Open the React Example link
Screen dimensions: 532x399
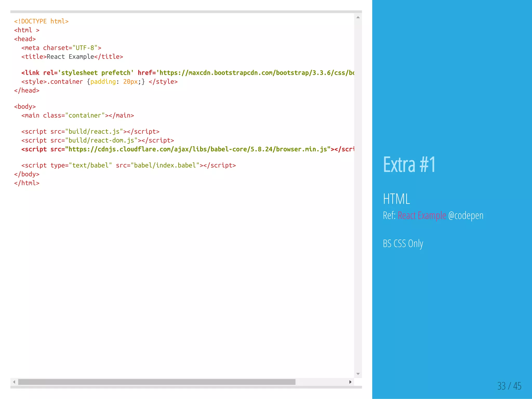(x=422, y=216)
